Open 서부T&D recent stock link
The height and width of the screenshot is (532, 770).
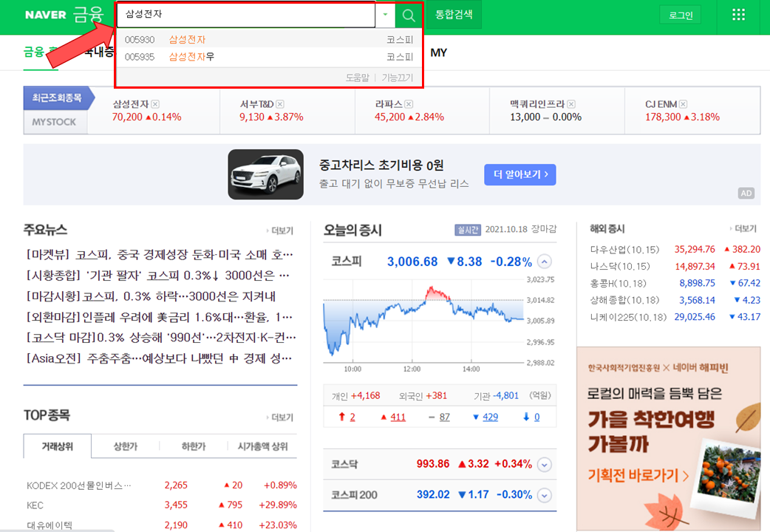(x=256, y=104)
